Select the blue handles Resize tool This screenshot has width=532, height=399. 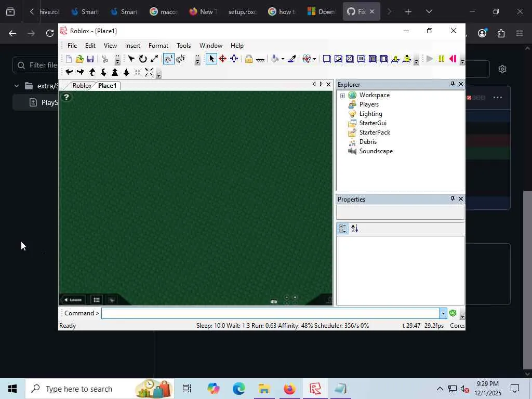pyautogui.click(x=234, y=59)
